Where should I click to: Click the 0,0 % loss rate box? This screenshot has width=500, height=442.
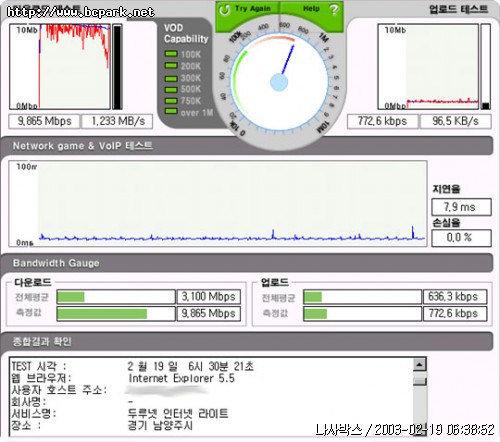[461, 238]
